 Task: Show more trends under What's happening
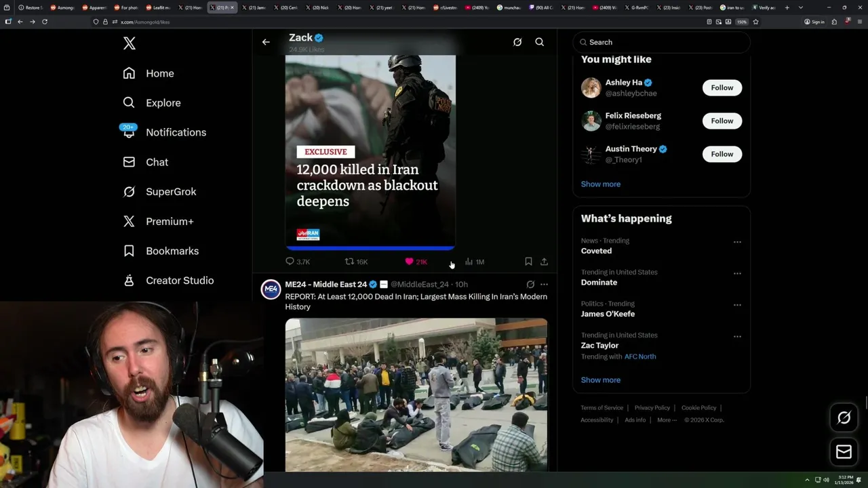(600, 380)
